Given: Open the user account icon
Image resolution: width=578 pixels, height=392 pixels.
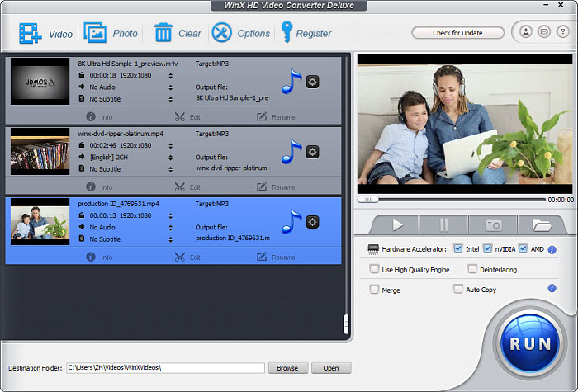Looking at the screenshot, I should (x=526, y=31).
